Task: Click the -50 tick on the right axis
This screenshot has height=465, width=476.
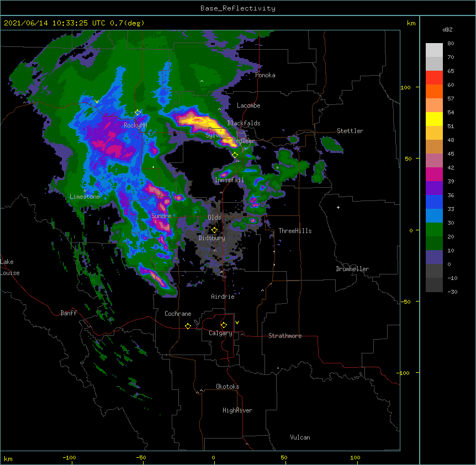Action: pos(405,302)
